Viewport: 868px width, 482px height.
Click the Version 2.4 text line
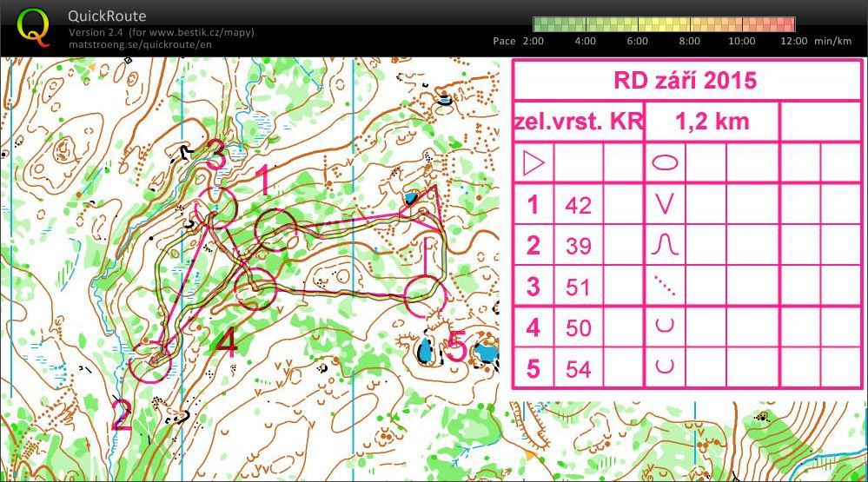tap(161, 32)
